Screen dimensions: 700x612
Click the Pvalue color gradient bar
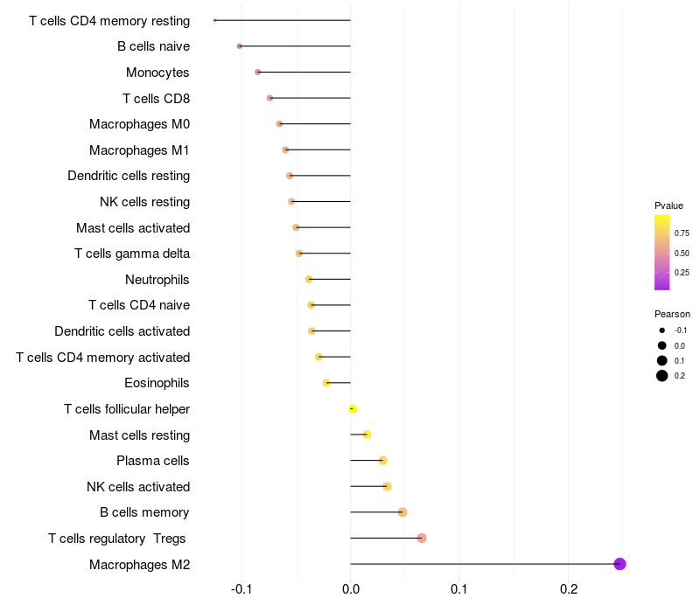click(662, 253)
